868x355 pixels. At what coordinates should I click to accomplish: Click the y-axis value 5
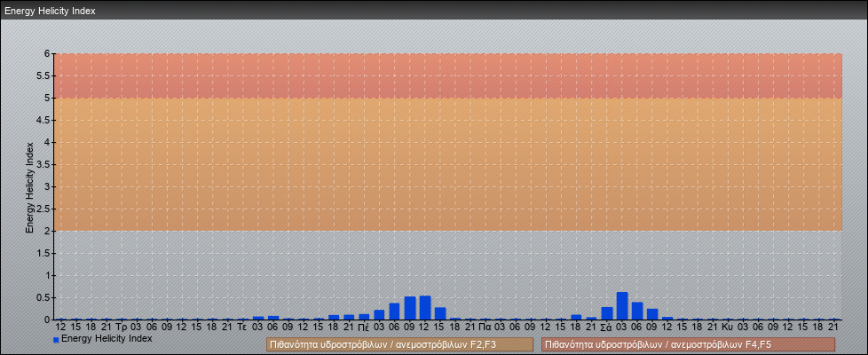pyautogui.click(x=47, y=98)
